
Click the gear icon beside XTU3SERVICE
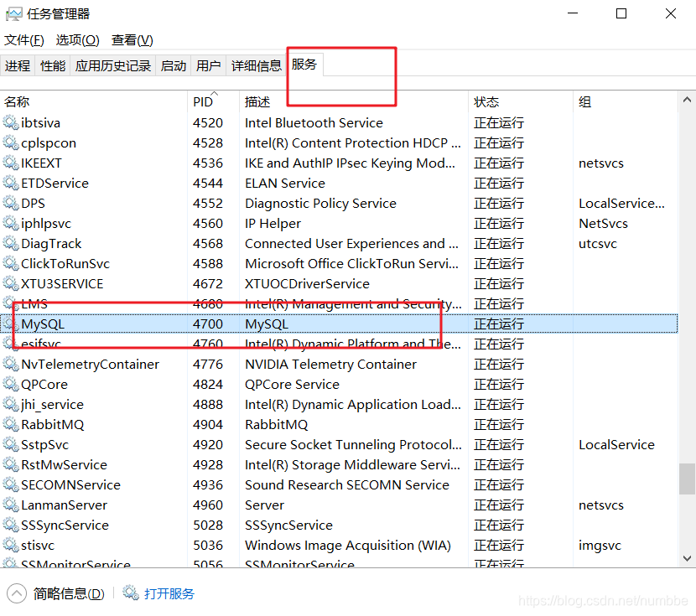pos(11,283)
